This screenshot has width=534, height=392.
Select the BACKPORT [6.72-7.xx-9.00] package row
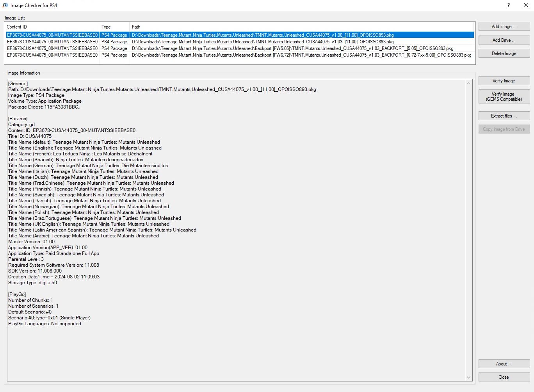click(x=240, y=55)
